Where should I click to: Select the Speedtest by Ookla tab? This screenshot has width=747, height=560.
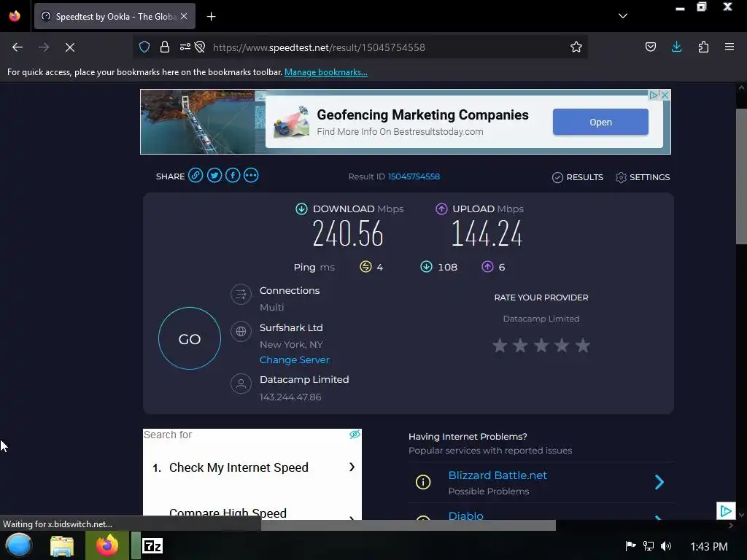pos(115,16)
